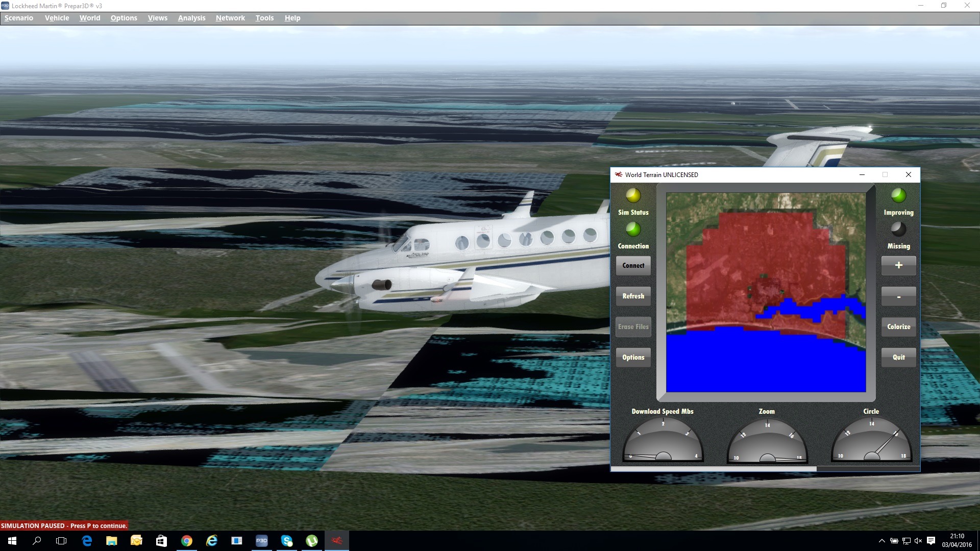Switch to uTorrent in taskbar
This screenshot has height=551, width=980.
pos(312,541)
